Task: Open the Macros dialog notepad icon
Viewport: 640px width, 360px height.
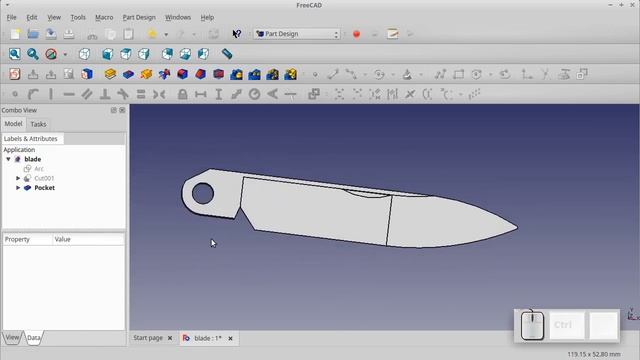Action: coord(393,34)
